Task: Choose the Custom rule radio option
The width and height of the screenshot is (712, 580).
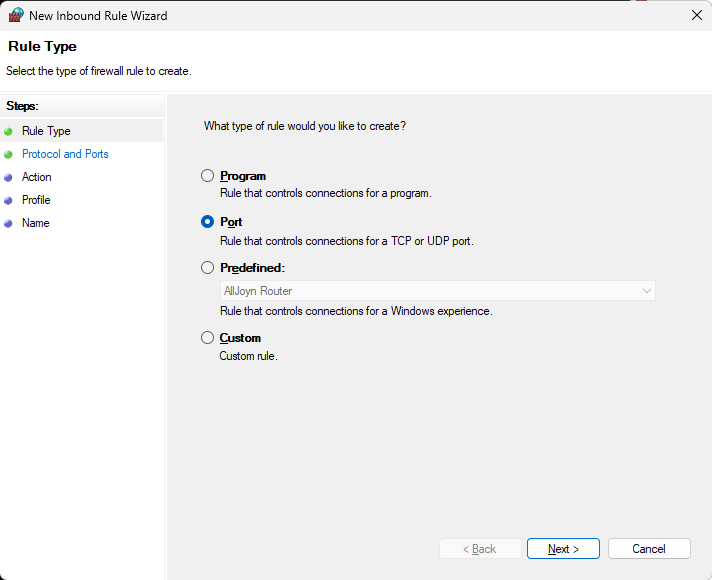Action: pos(208,338)
